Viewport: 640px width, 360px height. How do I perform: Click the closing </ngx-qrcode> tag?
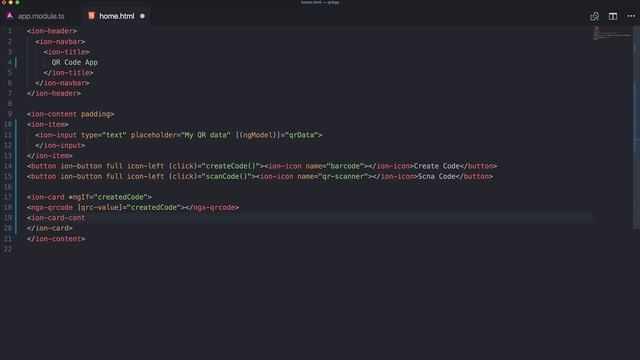[x=212, y=207]
